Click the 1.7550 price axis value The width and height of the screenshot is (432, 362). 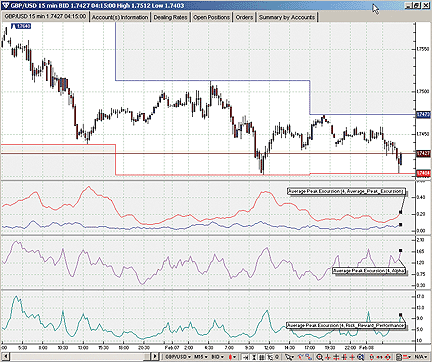(x=423, y=49)
